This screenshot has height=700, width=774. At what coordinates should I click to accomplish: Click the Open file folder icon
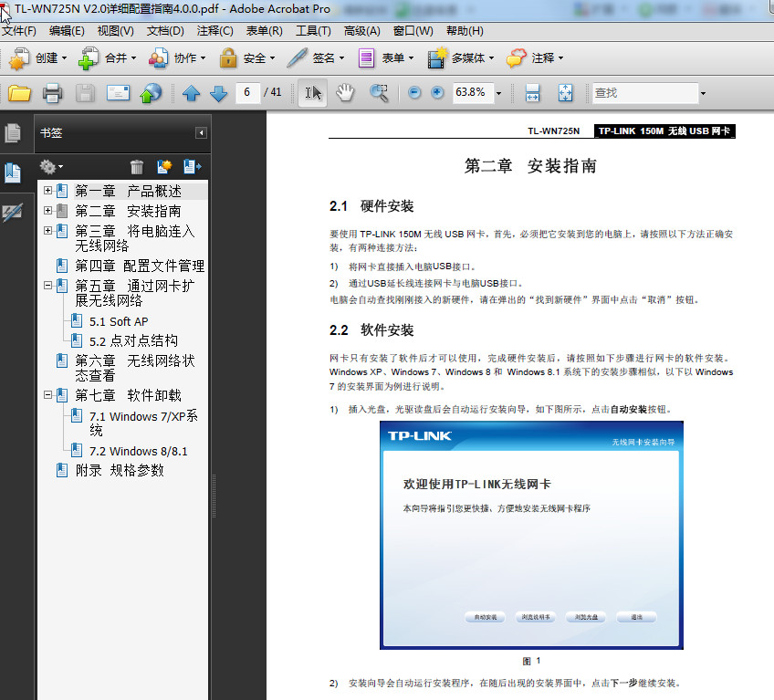click(19, 93)
